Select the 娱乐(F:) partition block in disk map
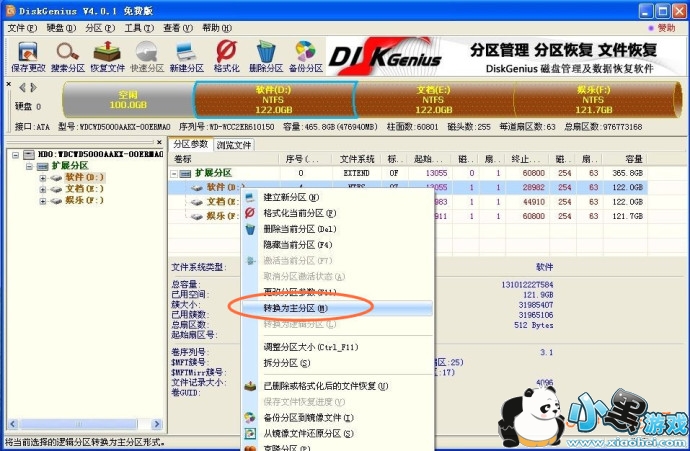The height and width of the screenshot is (451, 690). [594, 100]
